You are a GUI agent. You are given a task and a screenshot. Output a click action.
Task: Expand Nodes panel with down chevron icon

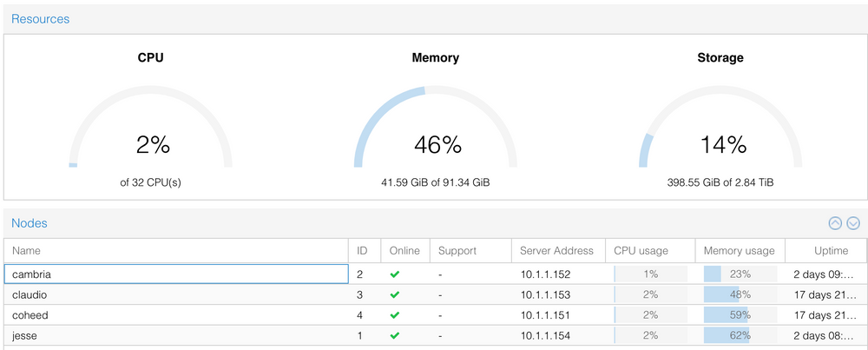point(853,223)
